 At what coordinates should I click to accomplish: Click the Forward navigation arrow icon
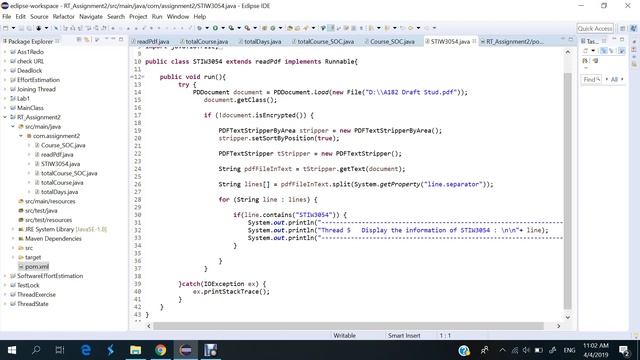click(x=426, y=28)
